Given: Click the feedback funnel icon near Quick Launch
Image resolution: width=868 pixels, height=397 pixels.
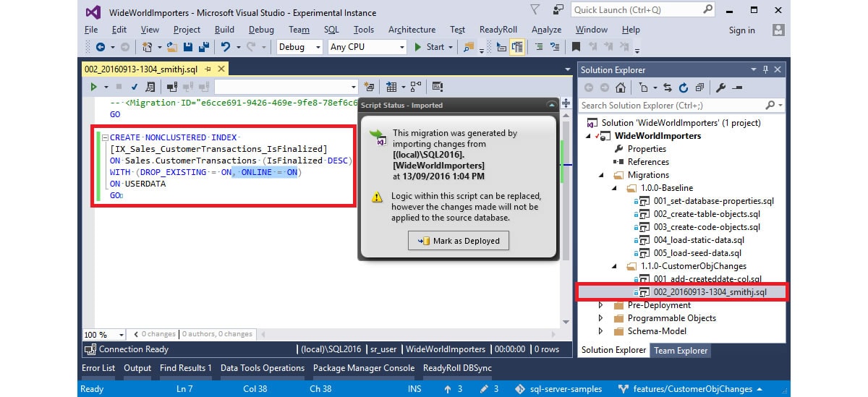Looking at the screenshot, I should 534,10.
